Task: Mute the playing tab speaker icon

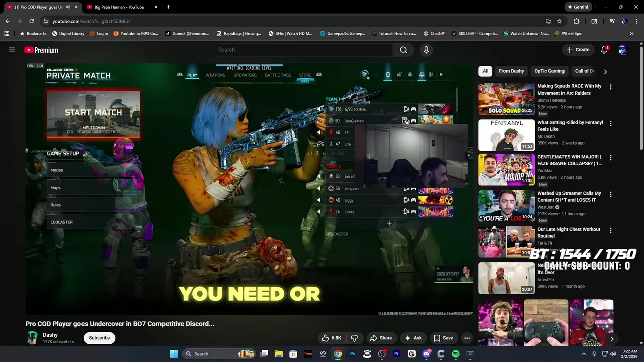Action: [68, 7]
